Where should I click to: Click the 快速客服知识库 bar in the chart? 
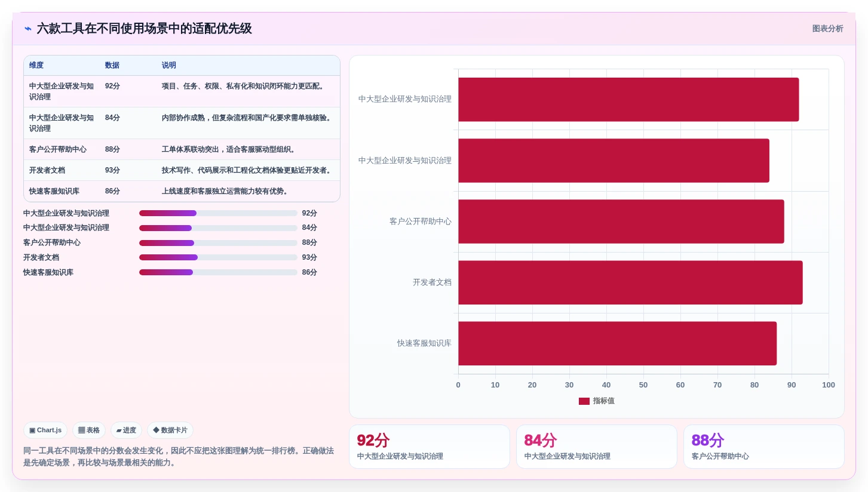617,343
